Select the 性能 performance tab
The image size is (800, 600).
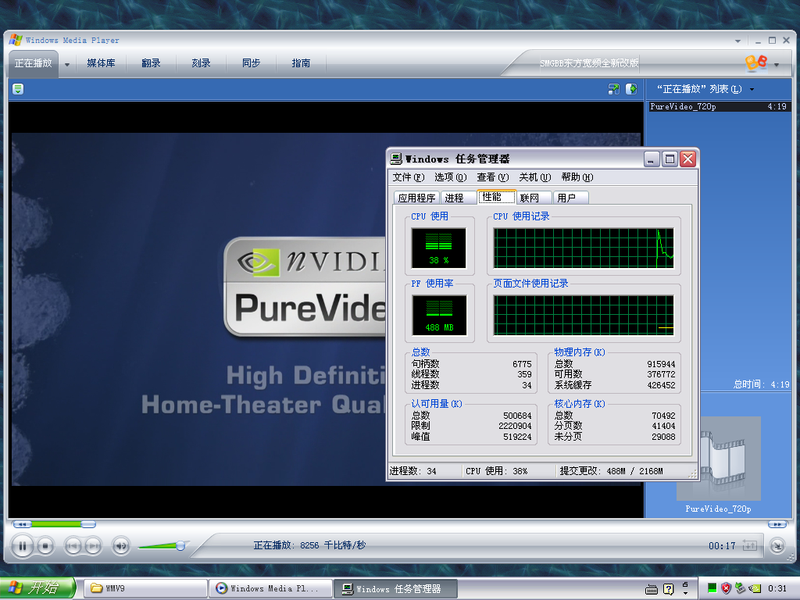pyautogui.click(x=495, y=196)
